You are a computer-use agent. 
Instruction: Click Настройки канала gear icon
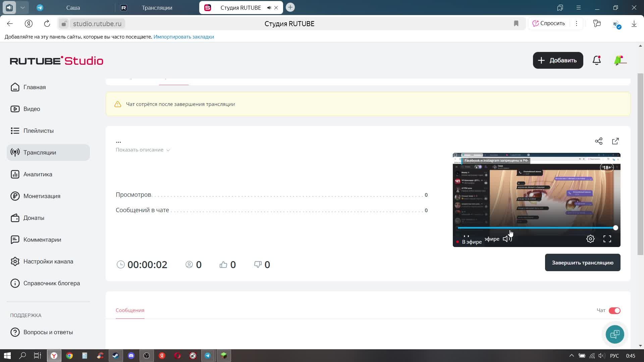click(15, 261)
